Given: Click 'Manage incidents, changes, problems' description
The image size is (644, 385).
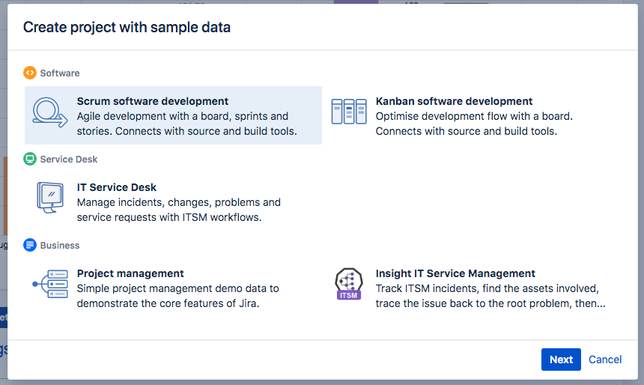Looking at the screenshot, I should [x=179, y=210].
